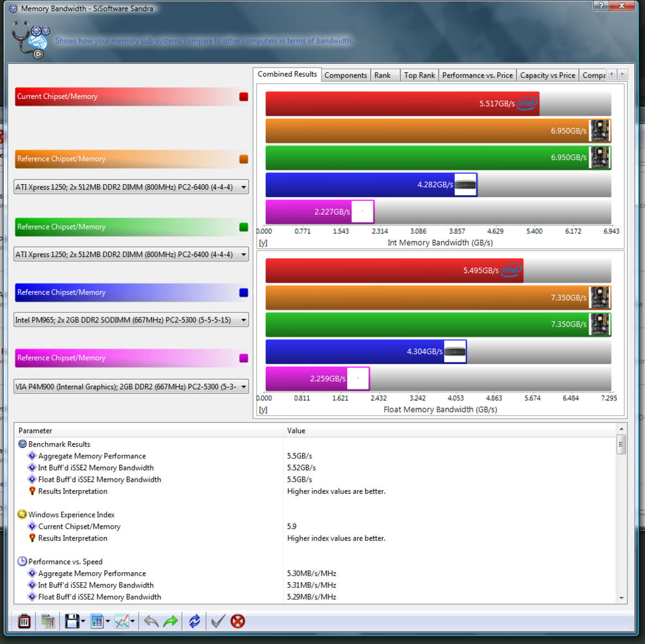Select the Performance vs. Price tab
The width and height of the screenshot is (645, 644).
[477, 75]
